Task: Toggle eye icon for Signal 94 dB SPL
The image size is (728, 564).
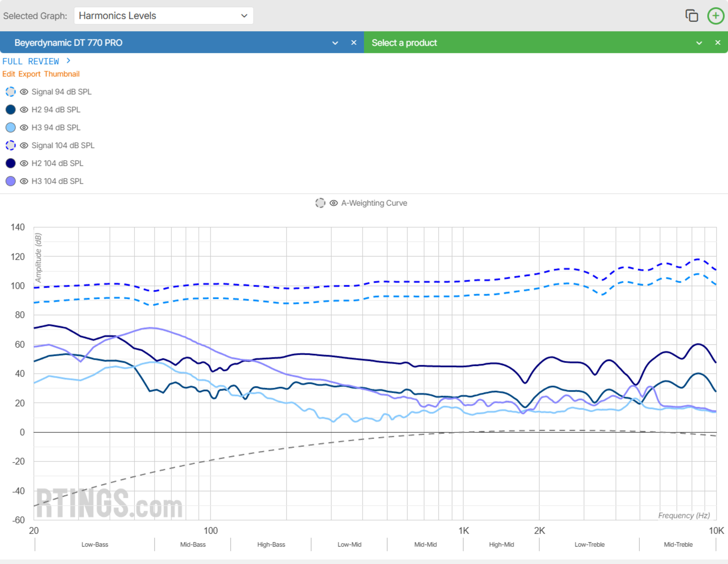Action: [x=24, y=92]
